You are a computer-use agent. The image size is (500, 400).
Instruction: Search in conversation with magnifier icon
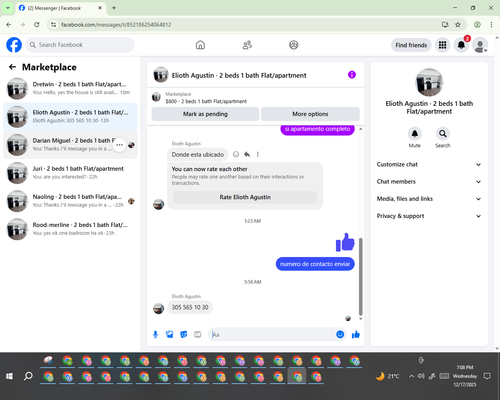(x=443, y=134)
